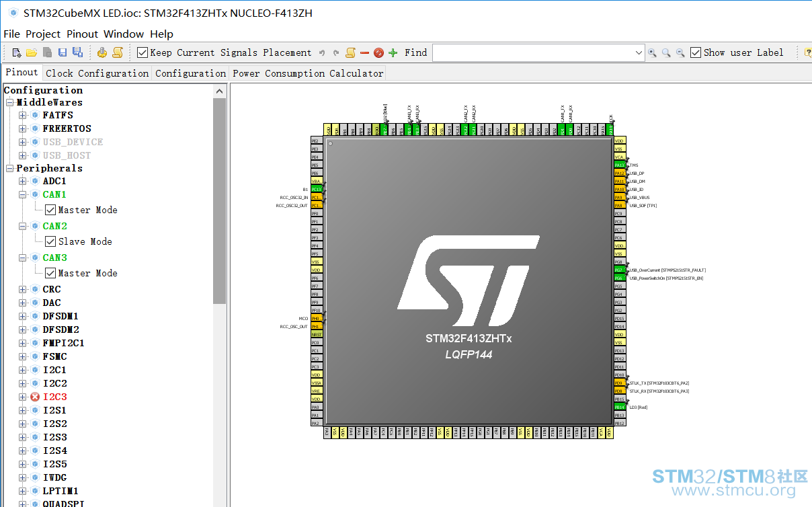Click the New Project toolbar icon
812x507 pixels.
(17, 52)
